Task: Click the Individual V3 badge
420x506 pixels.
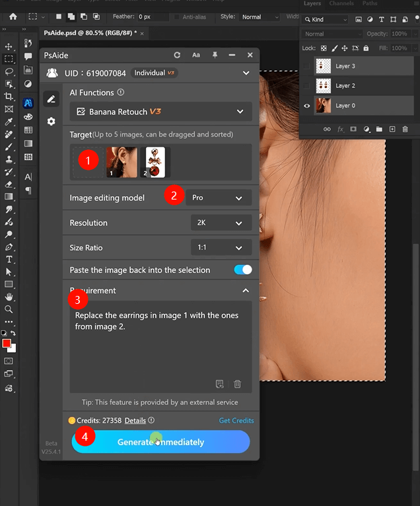Action: coord(154,73)
